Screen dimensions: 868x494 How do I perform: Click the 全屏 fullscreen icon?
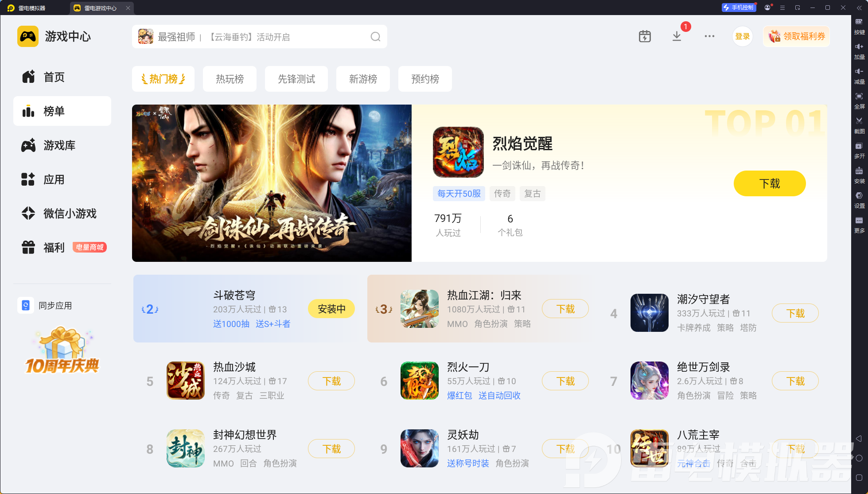[859, 99]
